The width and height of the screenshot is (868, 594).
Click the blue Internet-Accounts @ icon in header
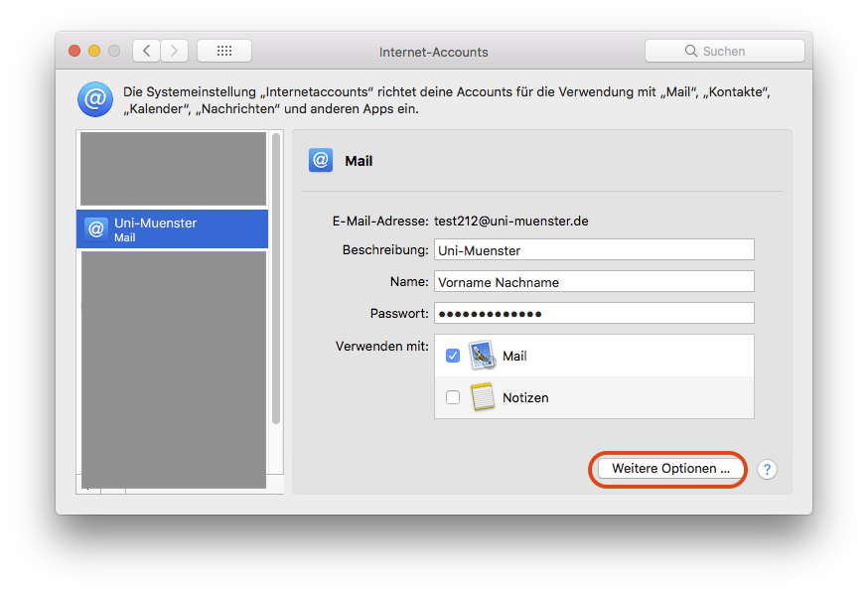coord(94,99)
